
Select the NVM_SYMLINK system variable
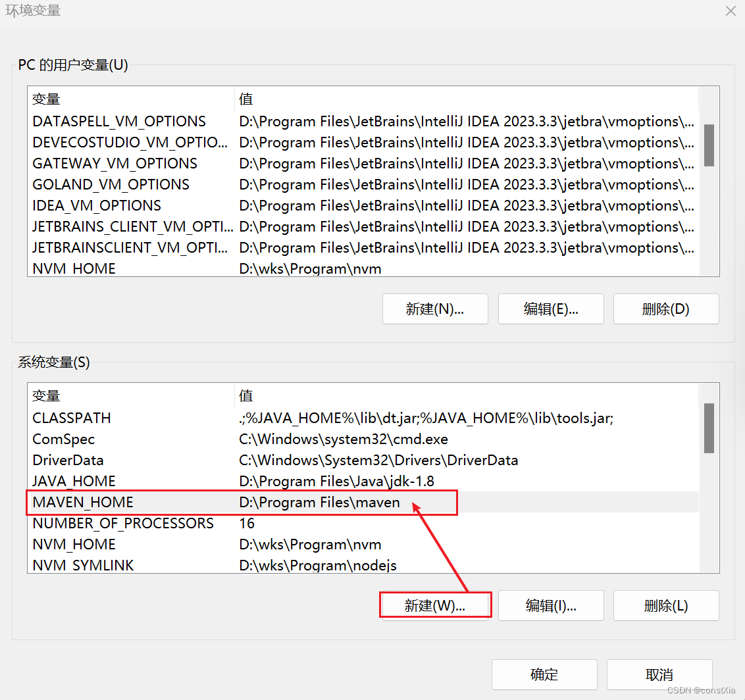[x=363, y=564]
